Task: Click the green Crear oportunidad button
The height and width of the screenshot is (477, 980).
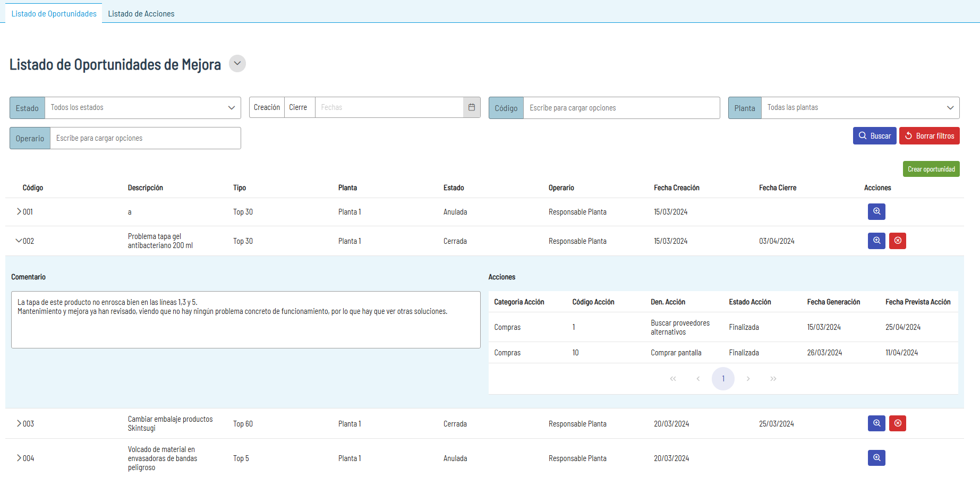Action: click(x=931, y=169)
